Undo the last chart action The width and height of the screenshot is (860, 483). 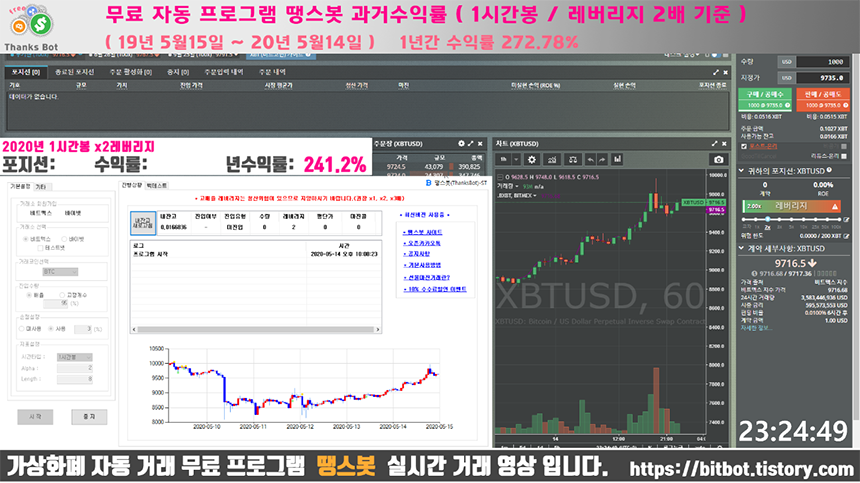click(x=590, y=160)
